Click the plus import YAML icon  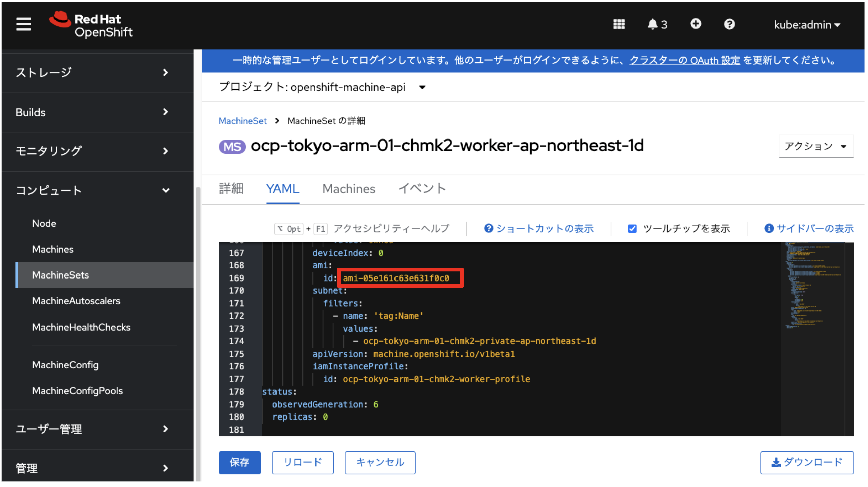click(x=696, y=24)
